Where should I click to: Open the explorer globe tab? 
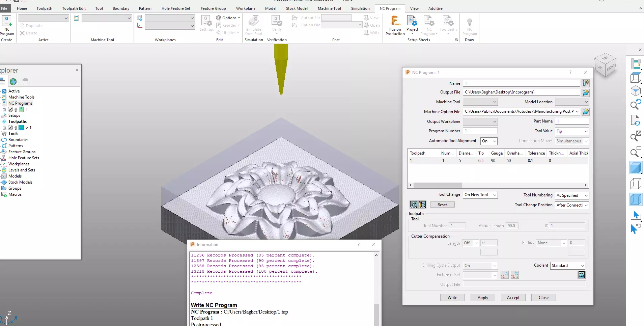pyautogui.click(x=13, y=82)
